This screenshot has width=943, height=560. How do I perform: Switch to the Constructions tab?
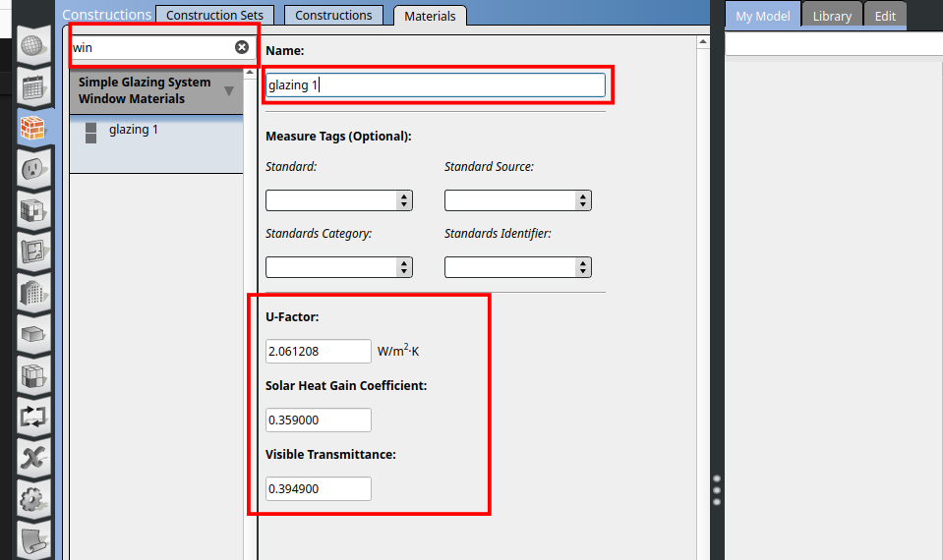(x=333, y=15)
